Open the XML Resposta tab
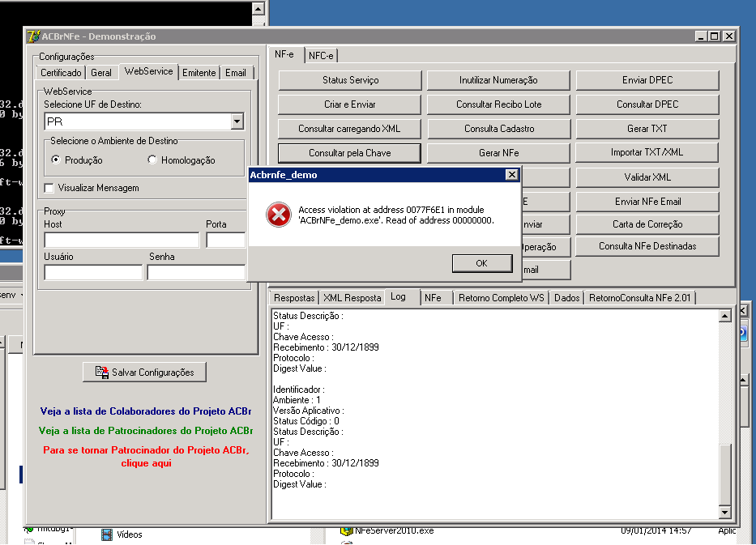This screenshot has height=545, width=756. click(x=352, y=298)
